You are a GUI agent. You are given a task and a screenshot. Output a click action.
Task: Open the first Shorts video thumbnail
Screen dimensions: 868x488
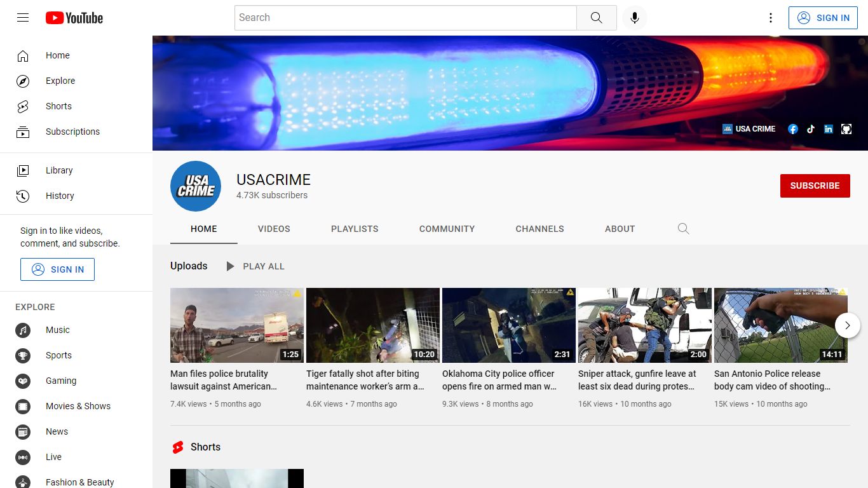[237, 478]
